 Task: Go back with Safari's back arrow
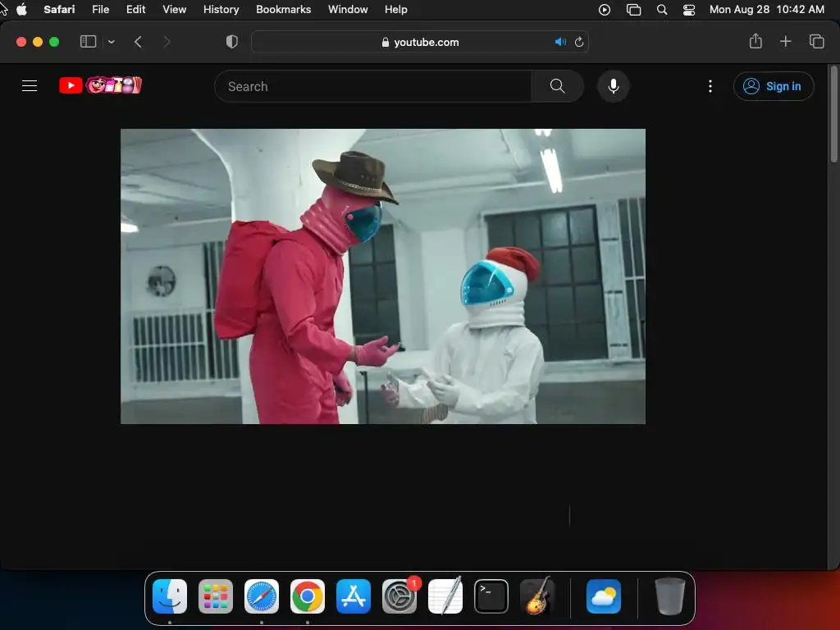pos(138,42)
